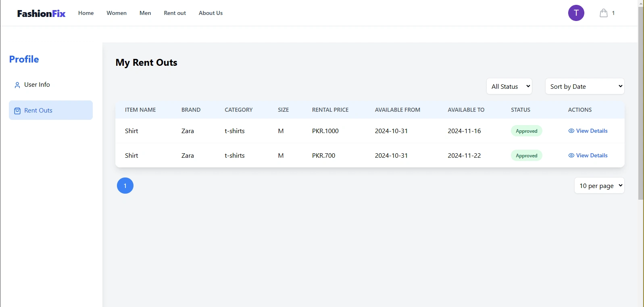Click the vertical page scrollbar

641,101
